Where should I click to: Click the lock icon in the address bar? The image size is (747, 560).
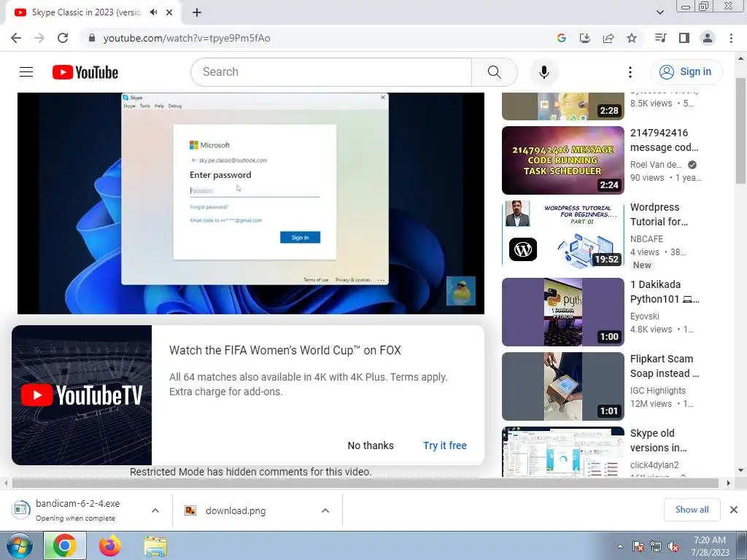tap(92, 38)
